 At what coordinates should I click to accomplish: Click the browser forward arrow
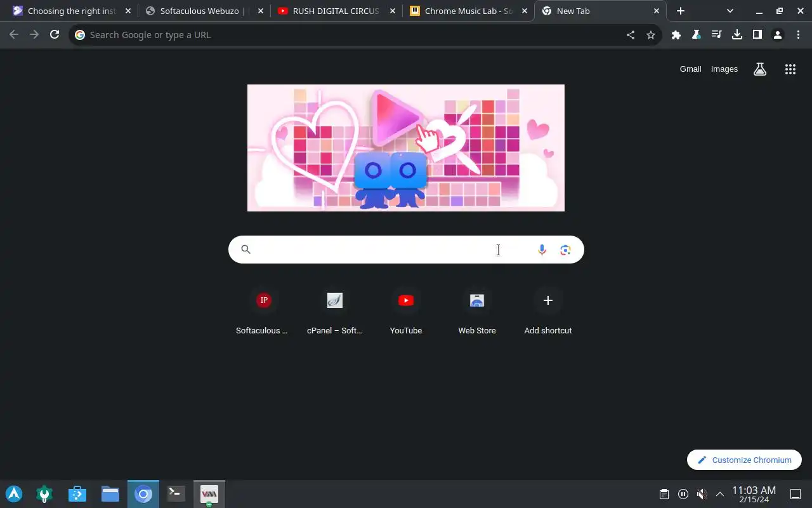[x=34, y=35]
